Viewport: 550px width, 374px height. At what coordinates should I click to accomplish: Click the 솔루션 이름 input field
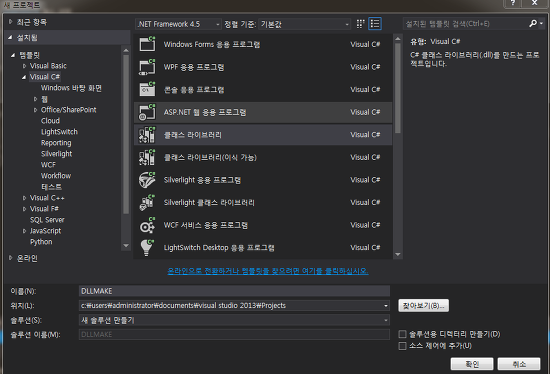tap(234, 334)
